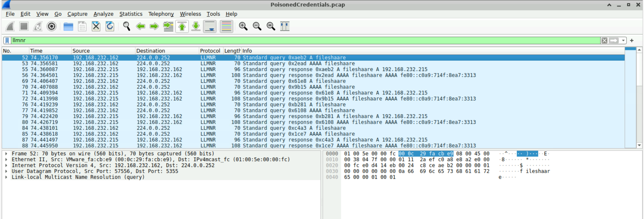Sort by the Destination column header
644x219 pixels.
coord(167,51)
